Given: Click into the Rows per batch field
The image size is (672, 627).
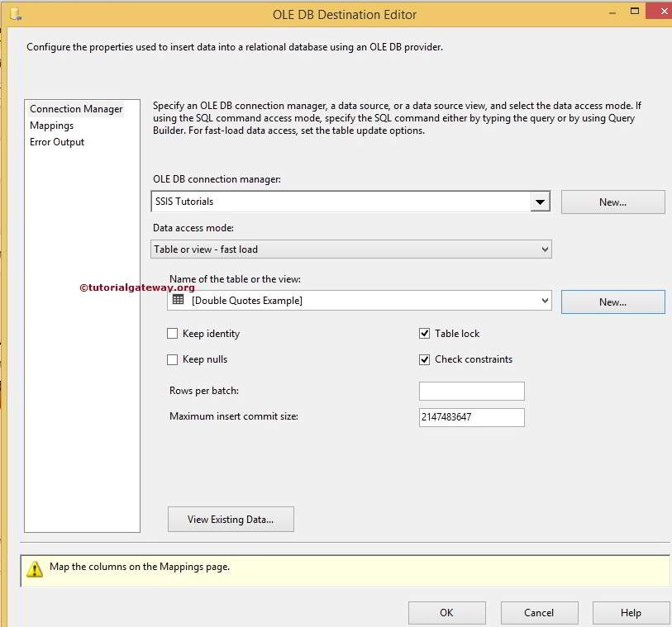Looking at the screenshot, I should coord(471,391).
